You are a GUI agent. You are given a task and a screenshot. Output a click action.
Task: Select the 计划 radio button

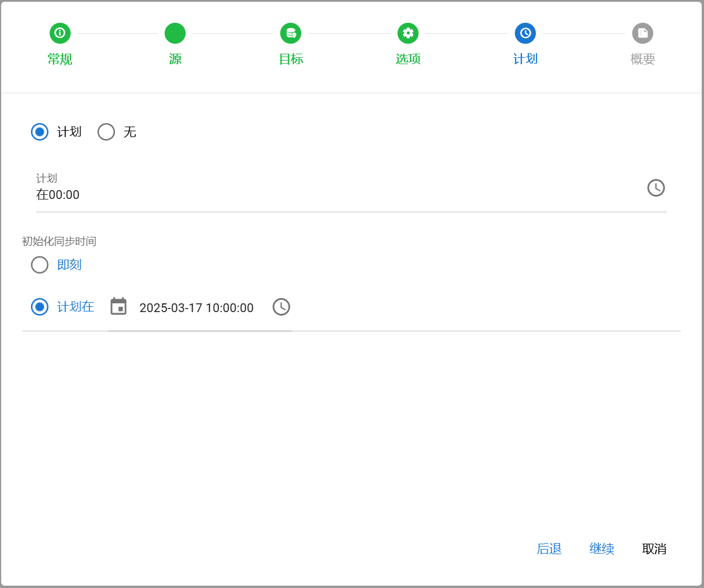coord(40,132)
